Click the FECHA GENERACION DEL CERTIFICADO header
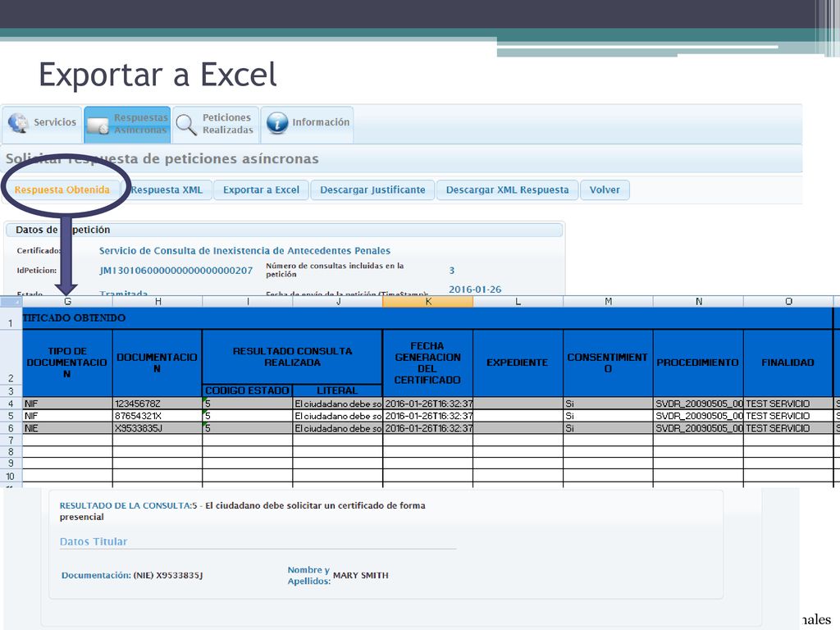This screenshot has height=630, width=840. [x=428, y=363]
